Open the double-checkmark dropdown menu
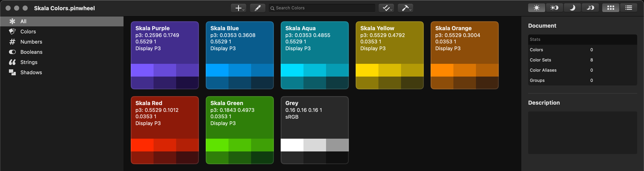The image size is (644, 171). [386, 8]
